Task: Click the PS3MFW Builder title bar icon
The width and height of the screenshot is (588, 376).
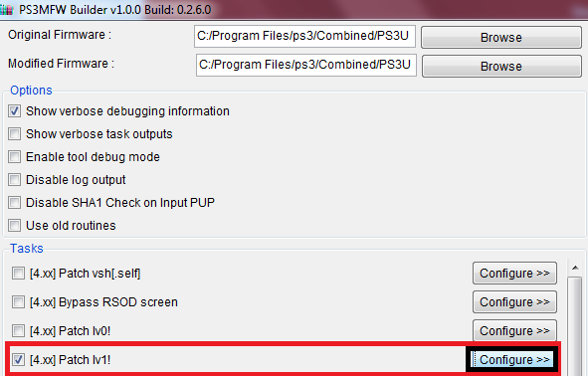Action: tap(6, 9)
